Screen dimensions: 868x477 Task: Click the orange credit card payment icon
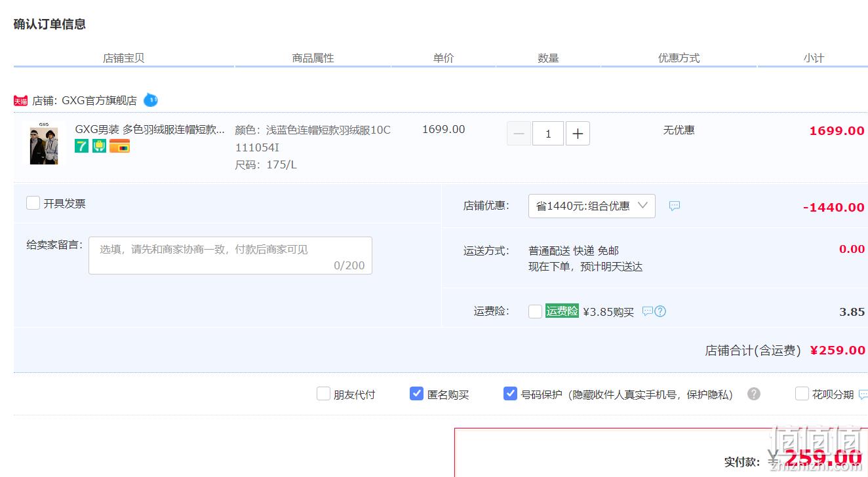click(119, 146)
